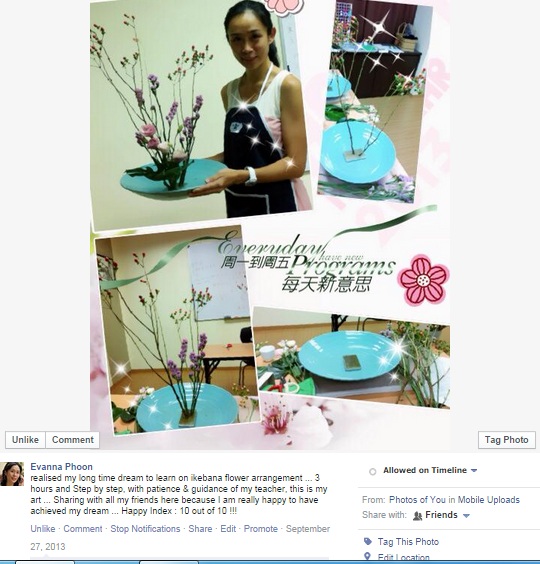The width and height of the screenshot is (540, 564).
Task: Open the Mobile Uploads album link
Action: [x=489, y=500]
